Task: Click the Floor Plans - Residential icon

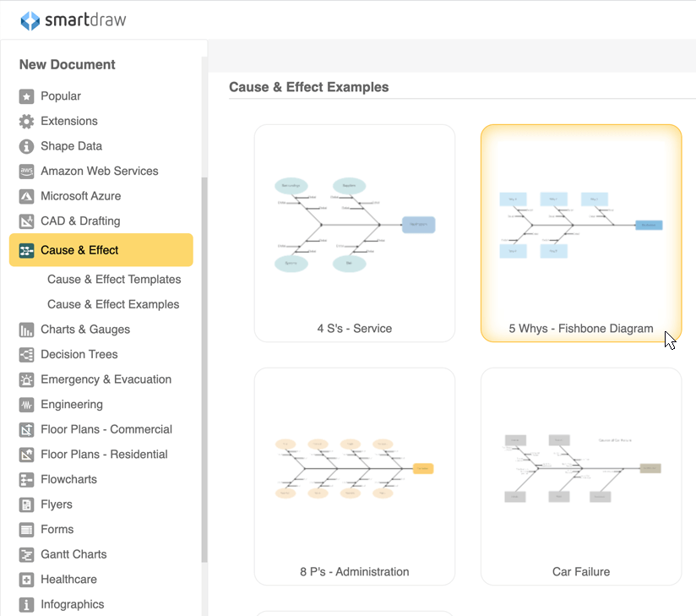Action: 27,455
